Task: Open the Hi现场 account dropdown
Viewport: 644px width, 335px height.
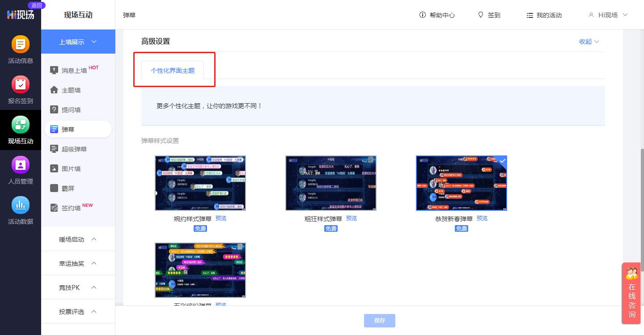Action: click(608, 15)
